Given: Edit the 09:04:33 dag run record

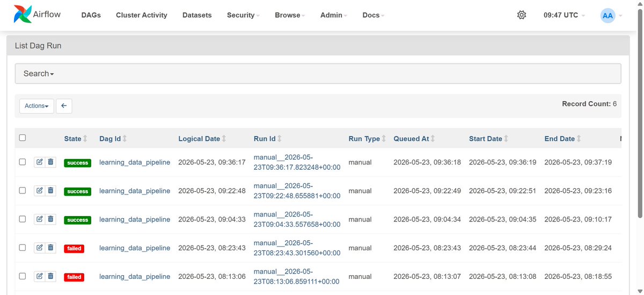Looking at the screenshot, I should (x=39, y=219).
